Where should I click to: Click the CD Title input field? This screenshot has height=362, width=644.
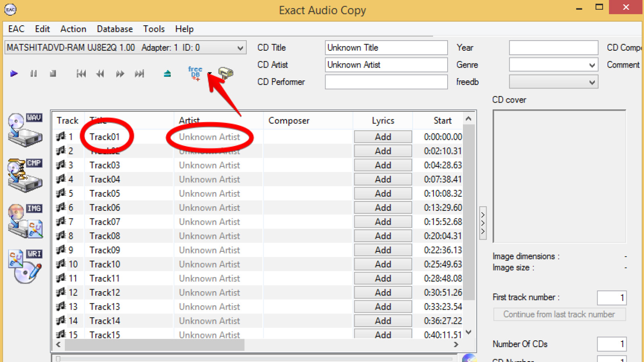pos(386,47)
